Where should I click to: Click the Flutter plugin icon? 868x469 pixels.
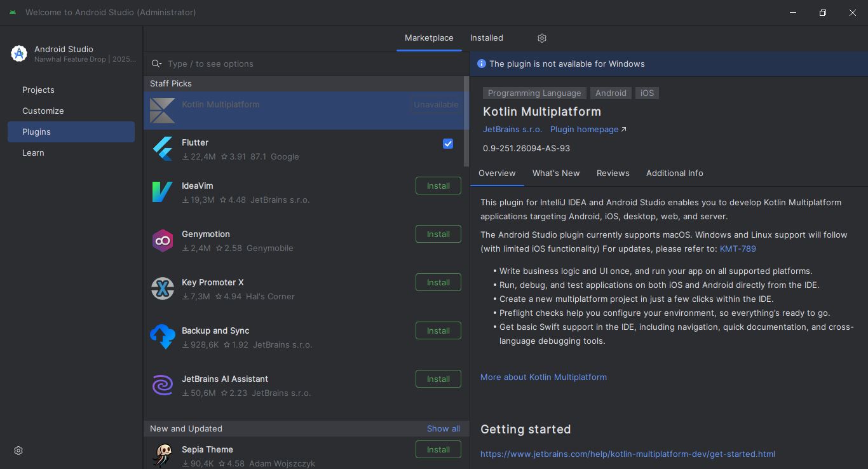coord(163,149)
